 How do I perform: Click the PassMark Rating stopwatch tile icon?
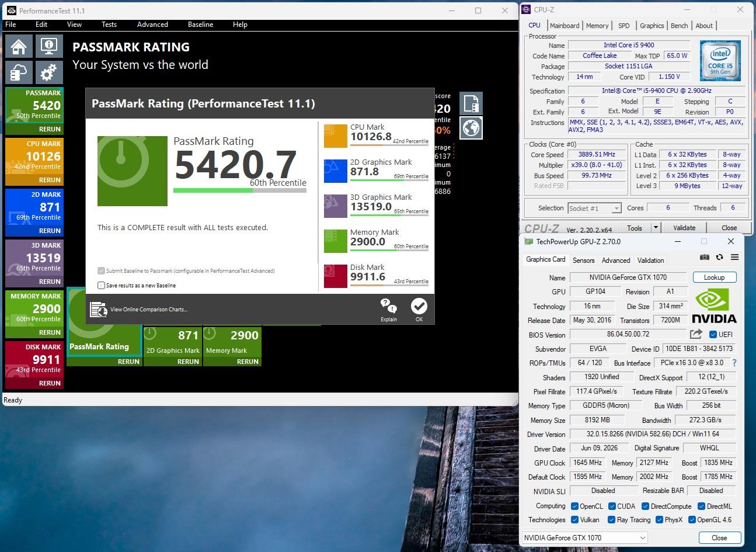pos(133,171)
